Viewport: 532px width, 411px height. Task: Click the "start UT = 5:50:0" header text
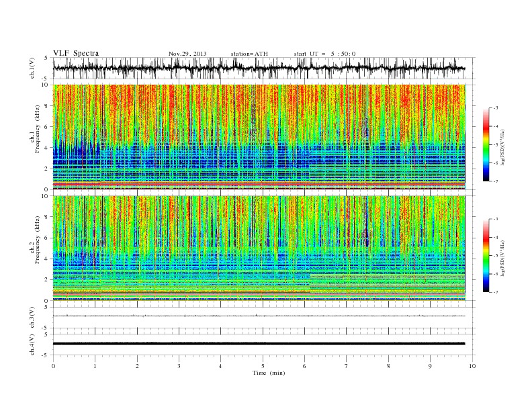(324, 54)
